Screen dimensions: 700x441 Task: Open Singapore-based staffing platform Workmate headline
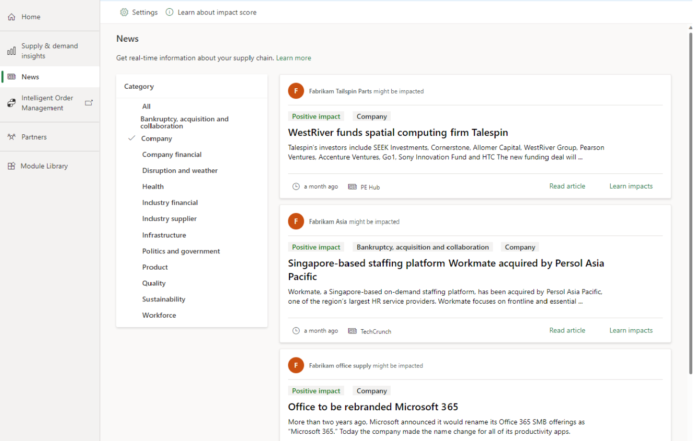click(x=446, y=270)
